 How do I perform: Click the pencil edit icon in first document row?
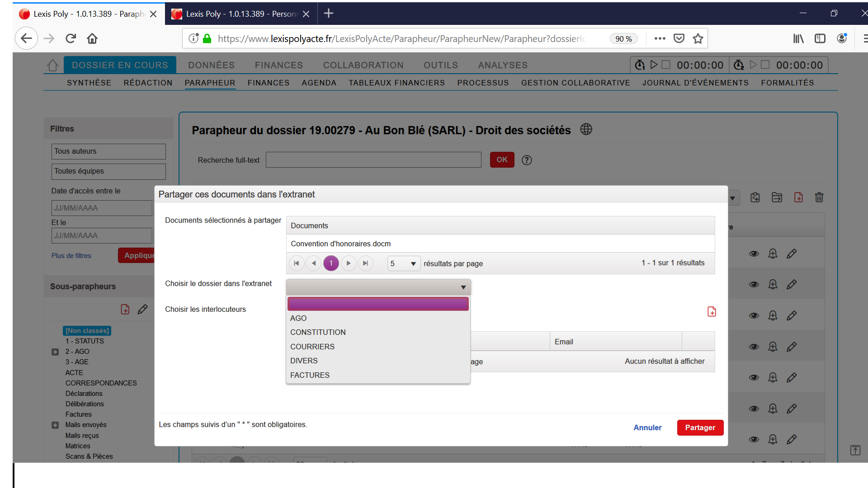click(x=792, y=254)
